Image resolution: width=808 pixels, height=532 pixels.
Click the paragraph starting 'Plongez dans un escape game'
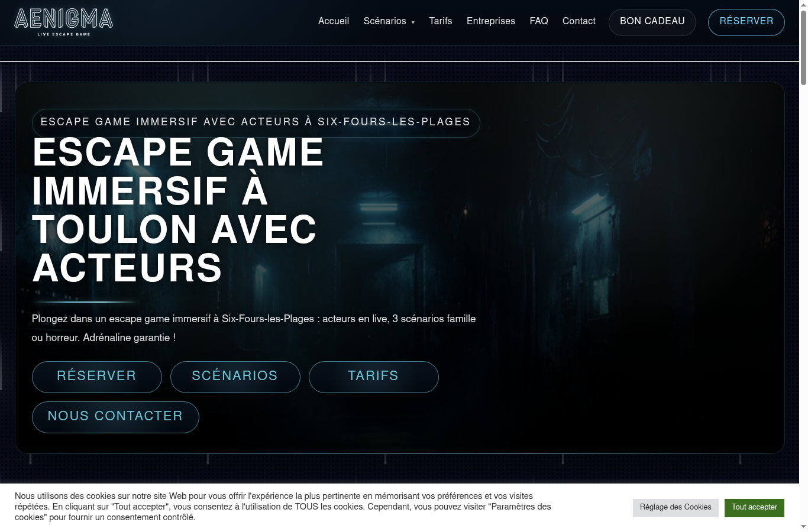coord(254,328)
